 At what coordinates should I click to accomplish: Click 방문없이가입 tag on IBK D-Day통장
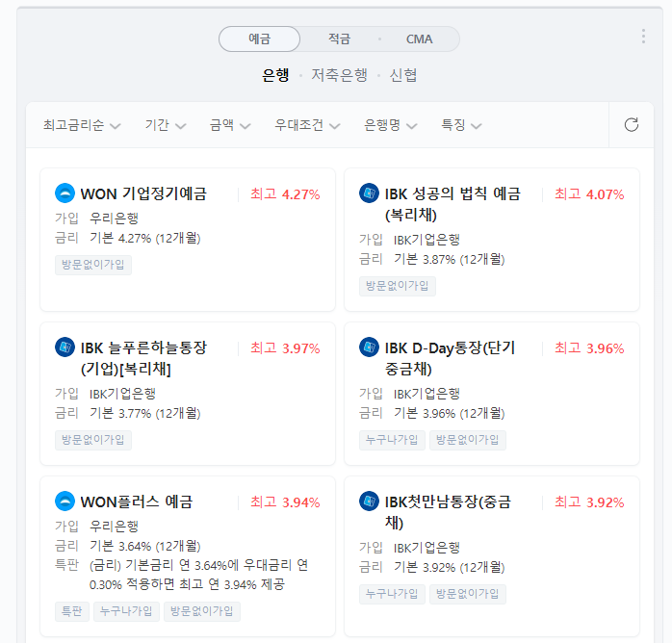click(468, 440)
